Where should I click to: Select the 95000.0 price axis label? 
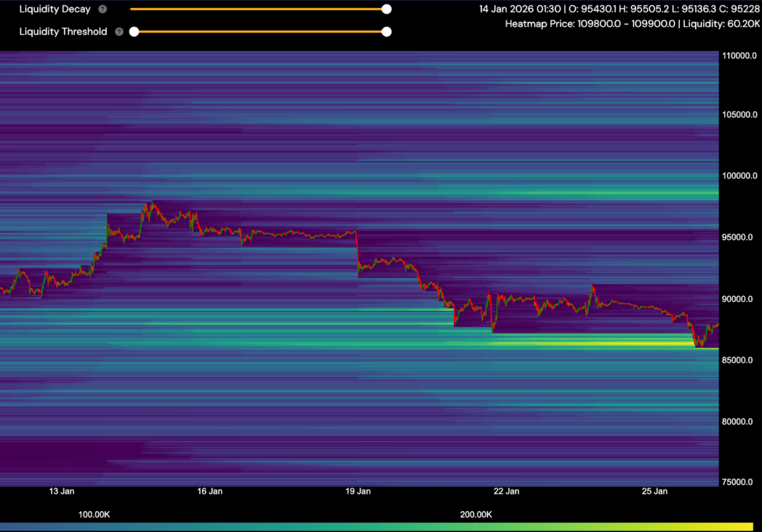coord(737,237)
